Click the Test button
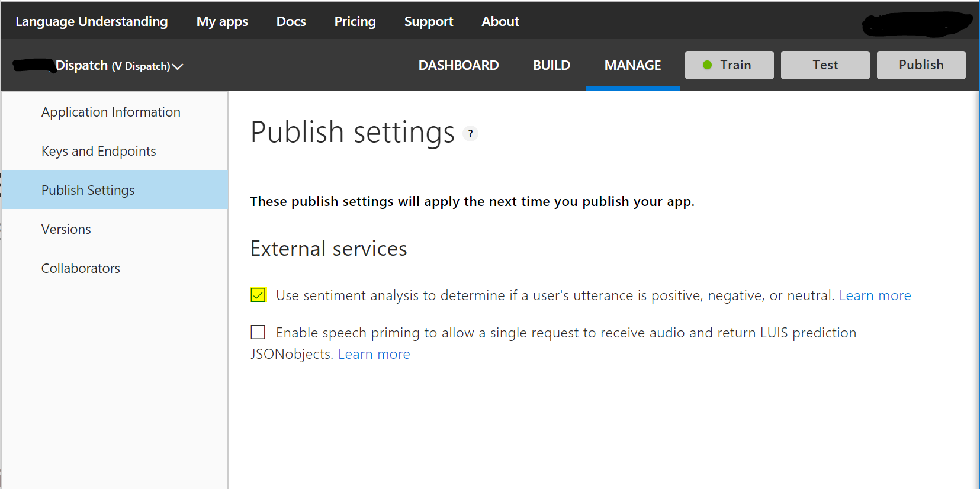 (x=825, y=65)
